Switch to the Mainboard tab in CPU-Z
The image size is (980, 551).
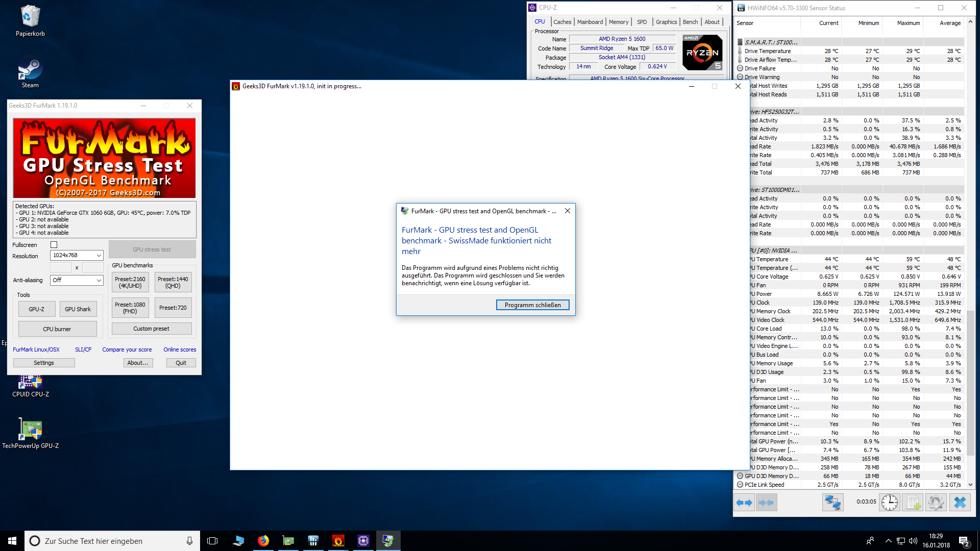(x=590, y=22)
